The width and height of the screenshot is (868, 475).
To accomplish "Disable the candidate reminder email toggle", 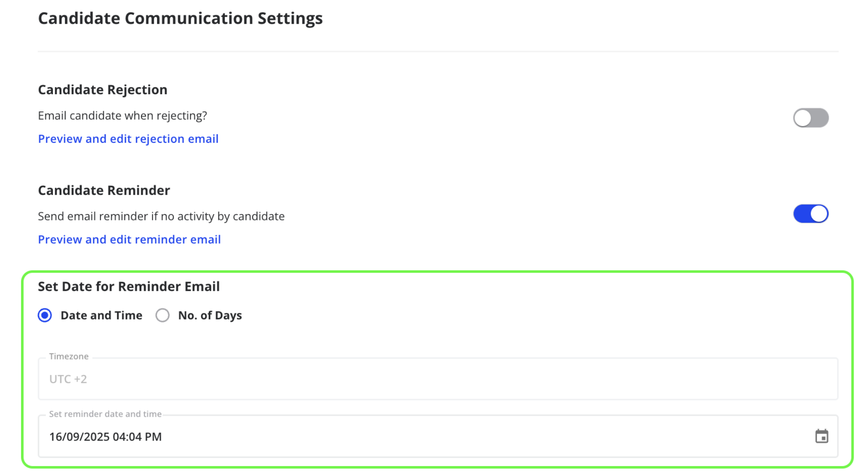I will point(811,214).
